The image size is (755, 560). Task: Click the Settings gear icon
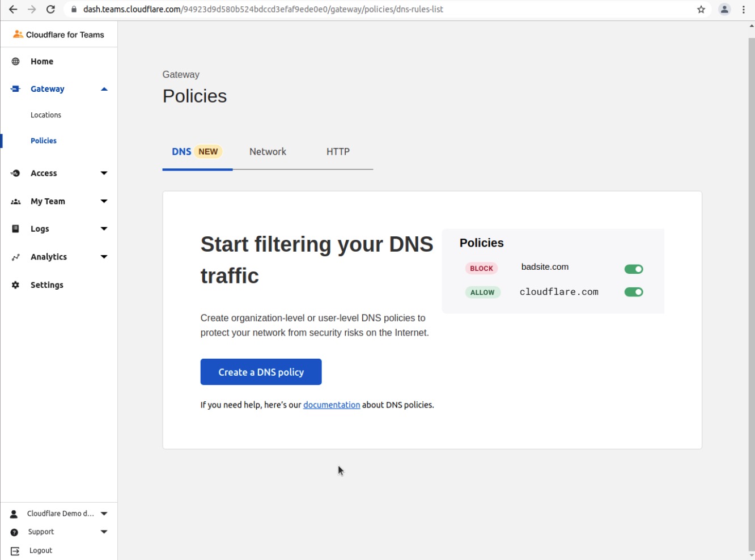(x=16, y=285)
